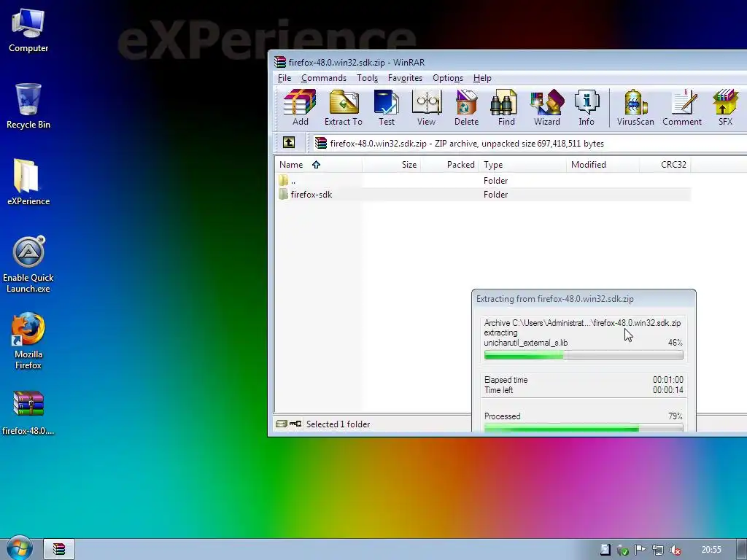Screen dimensions: 747x560
Task: Click the archive path address field
Action: click(528, 144)
